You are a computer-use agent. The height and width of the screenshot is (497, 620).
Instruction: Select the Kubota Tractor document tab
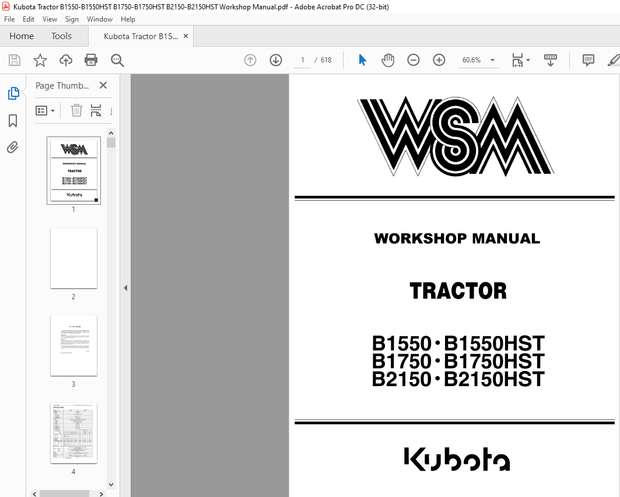(140, 36)
